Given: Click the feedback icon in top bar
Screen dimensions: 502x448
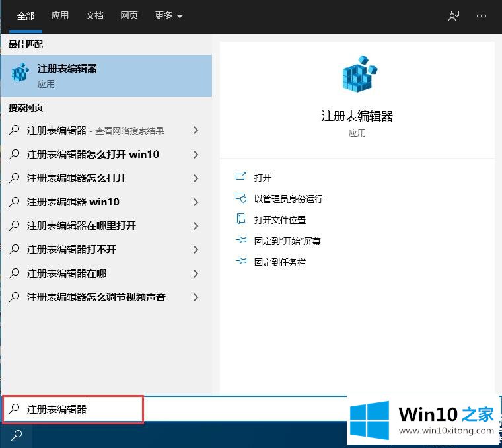Looking at the screenshot, I should [454, 16].
